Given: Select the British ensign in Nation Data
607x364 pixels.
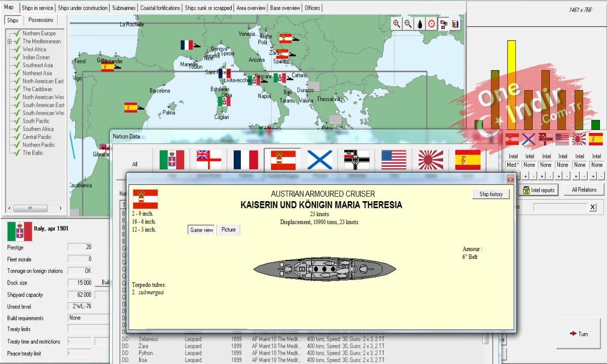Looking at the screenshot, I should tap(209, 160).
